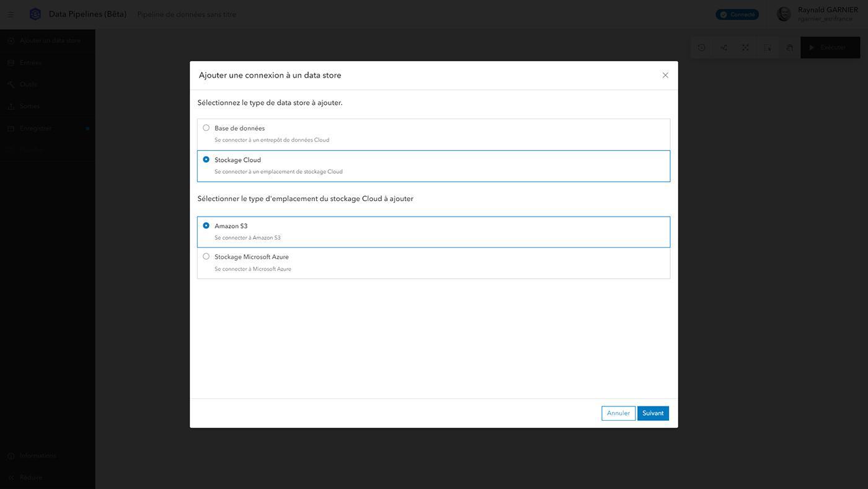The width and height of the screenshot is (868, 489).
Task: Open the Entrées sidebar panel
Action: coord(48,63)
